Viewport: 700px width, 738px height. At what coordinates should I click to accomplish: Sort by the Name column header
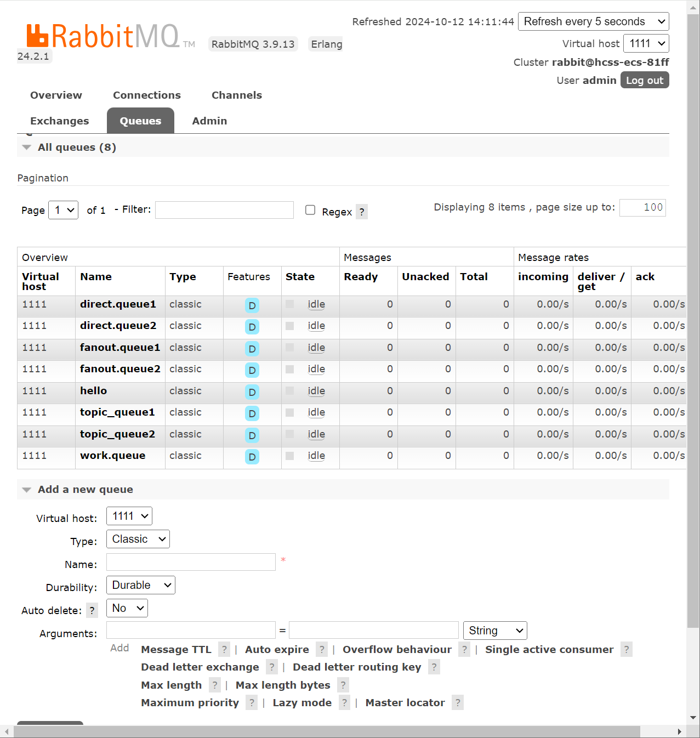click(x=96, y=277)
